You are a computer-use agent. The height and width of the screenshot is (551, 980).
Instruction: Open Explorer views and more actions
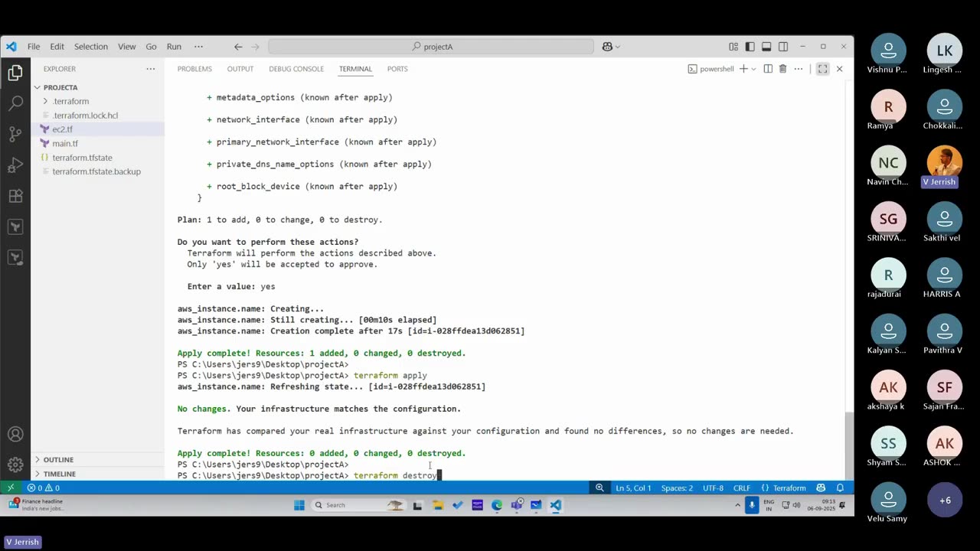[x=150, y=69]
